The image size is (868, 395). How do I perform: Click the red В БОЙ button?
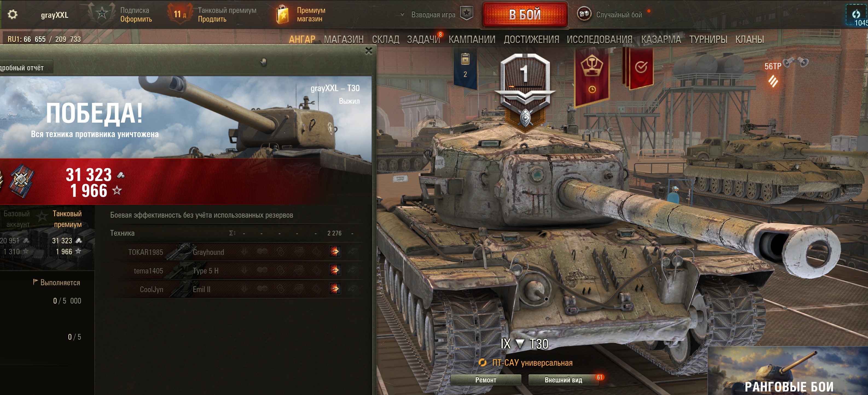click(x=525, y=14)
